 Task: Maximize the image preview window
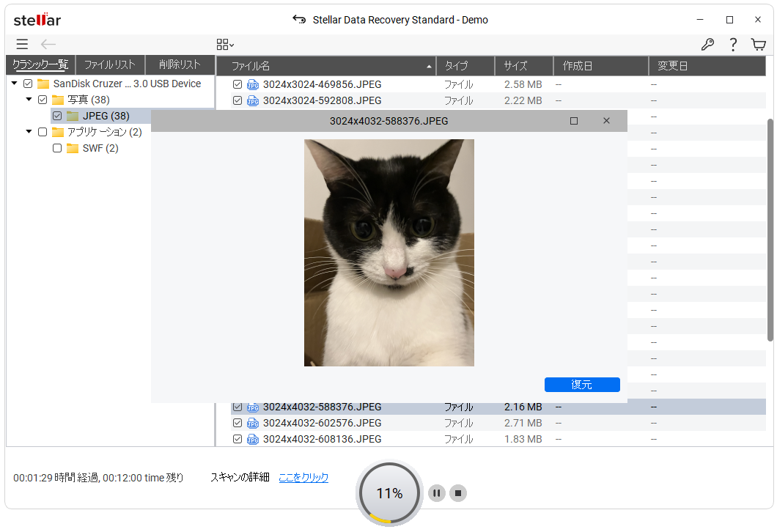pyautogui.click(x=574, y=121)
